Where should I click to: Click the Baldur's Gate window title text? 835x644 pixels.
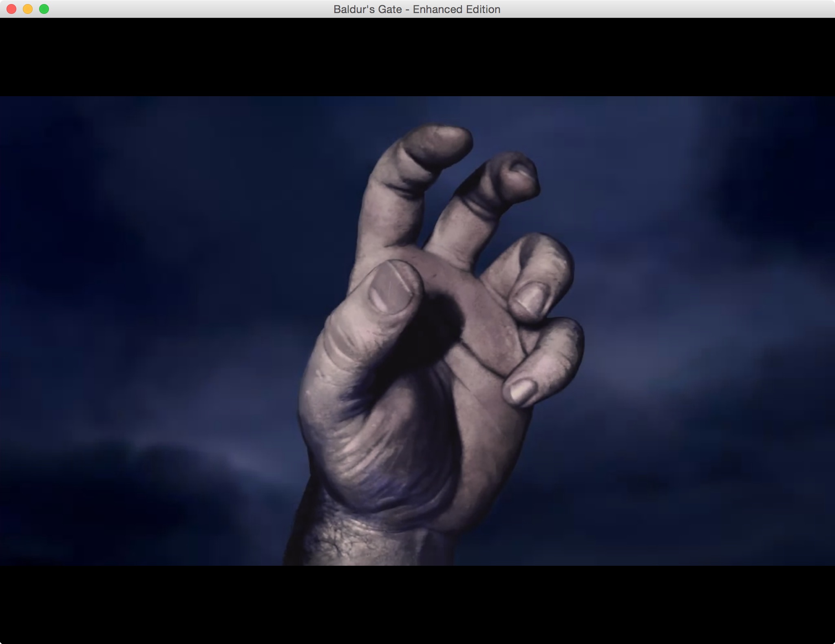[417, 9]
